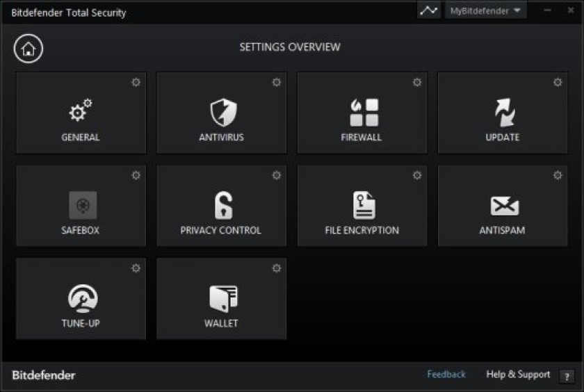
Task: Click the small gear on File Encryption tile
Action: (x=417, y=175)
